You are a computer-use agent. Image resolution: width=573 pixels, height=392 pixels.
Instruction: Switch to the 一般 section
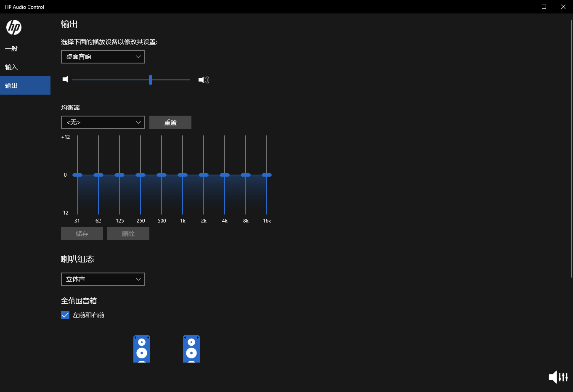click(11, 48)
